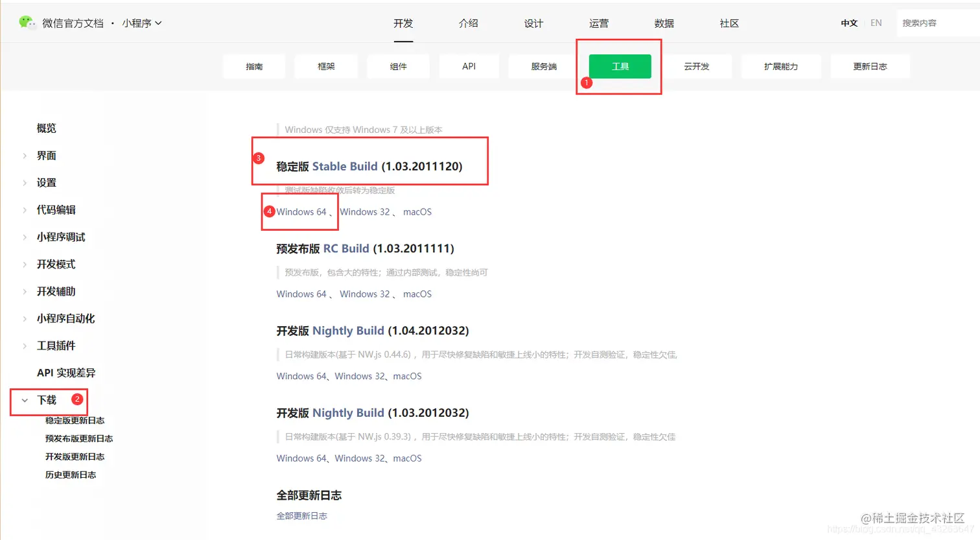This screenshot has width=980, height=540.
Task: Click the Nightly Build 1.03.2012032 heading link
Action: coord(348,413)
